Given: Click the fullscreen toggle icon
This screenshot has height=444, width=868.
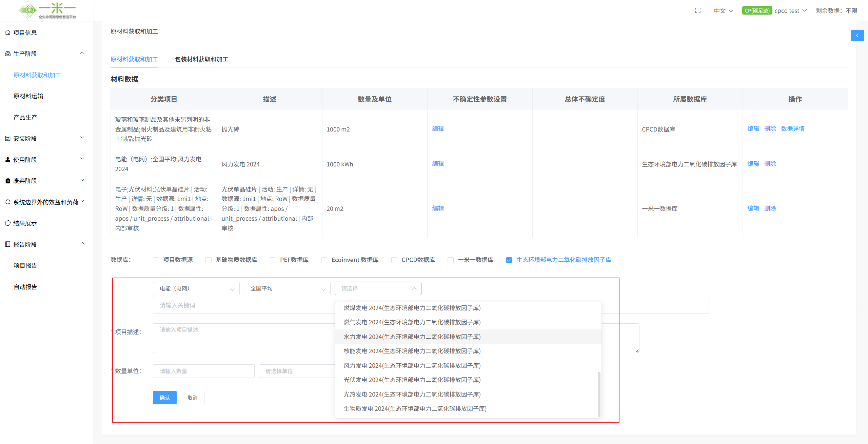Looking at the screenshot, I should click(697, 11).
